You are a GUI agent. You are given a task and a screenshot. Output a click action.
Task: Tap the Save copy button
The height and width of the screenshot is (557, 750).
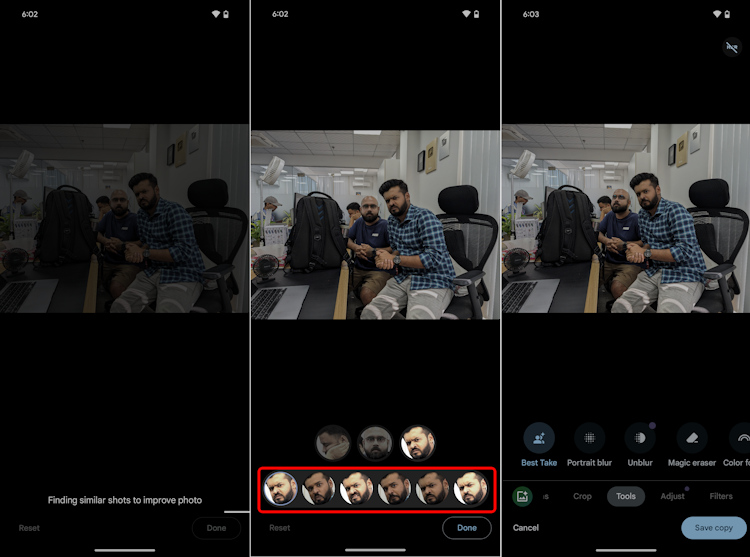(x=713, y=528)
